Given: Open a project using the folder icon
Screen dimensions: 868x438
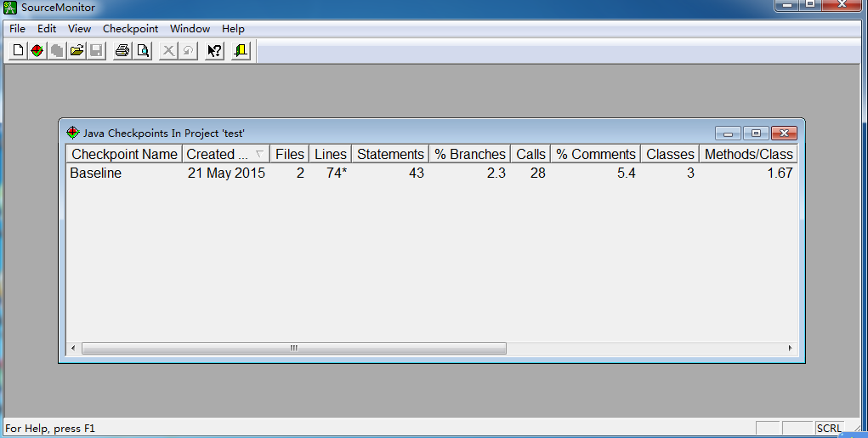Looking at the screenshot, I should pyautogui.click(x=77, y=51).
